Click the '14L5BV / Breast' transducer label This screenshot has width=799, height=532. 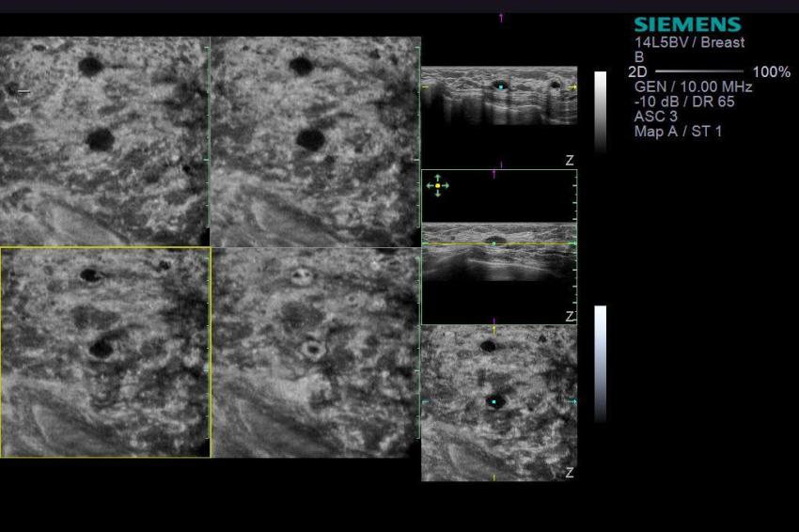689,42
